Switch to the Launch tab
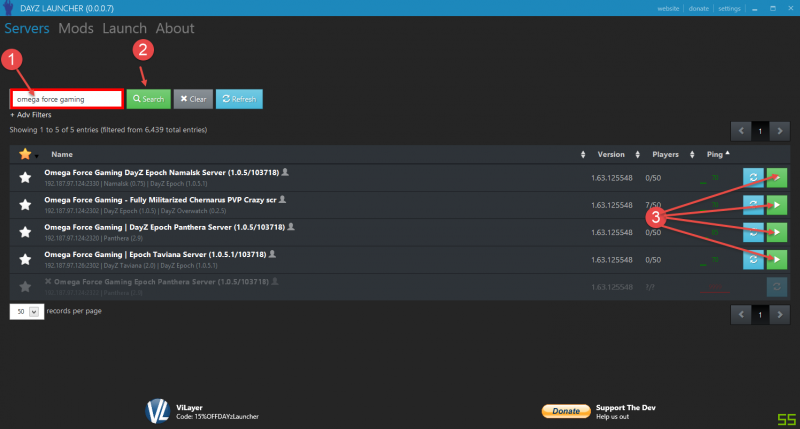The width and height of the screenshot is (800, 429). pyautogui.click(x=124, y=28)
